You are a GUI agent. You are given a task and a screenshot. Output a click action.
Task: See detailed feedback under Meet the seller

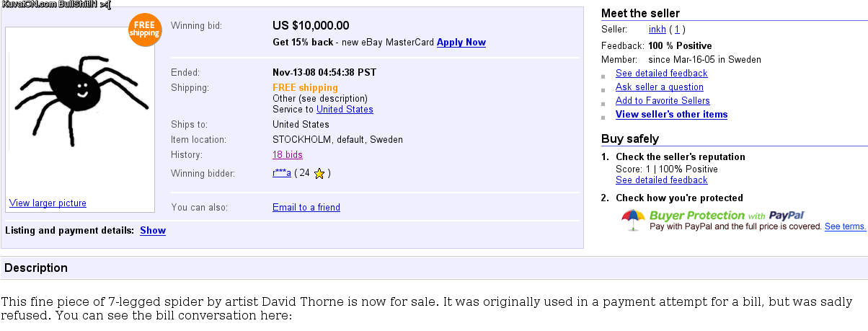(x=661, y=74)
